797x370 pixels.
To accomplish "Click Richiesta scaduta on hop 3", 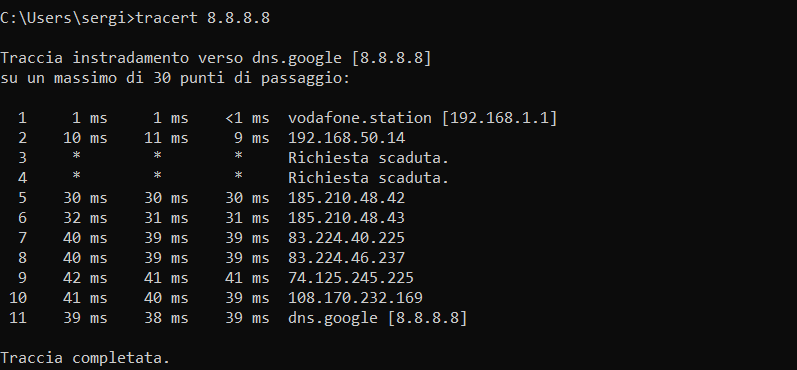I will 369,158.
